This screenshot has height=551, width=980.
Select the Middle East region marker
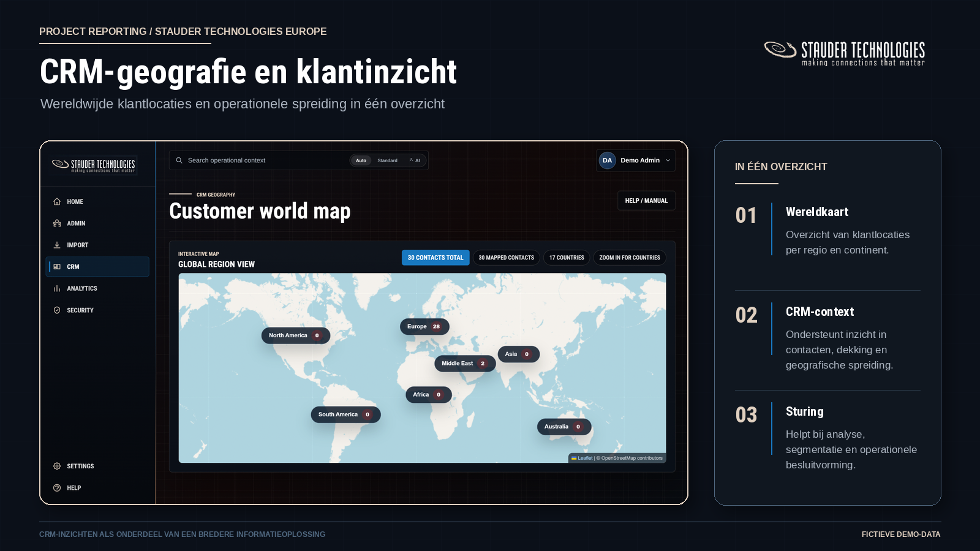pyautogui.click(x=465, y=363)
